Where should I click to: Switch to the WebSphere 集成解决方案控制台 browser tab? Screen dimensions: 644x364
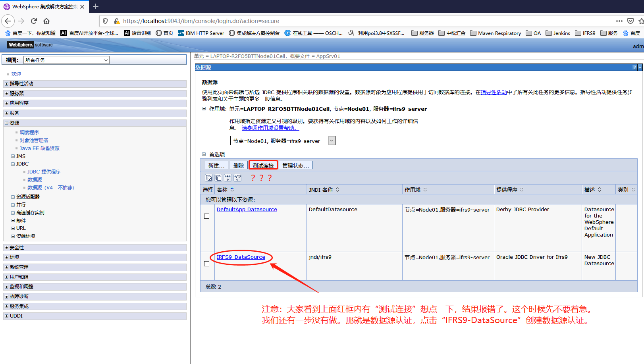point(44,6)
